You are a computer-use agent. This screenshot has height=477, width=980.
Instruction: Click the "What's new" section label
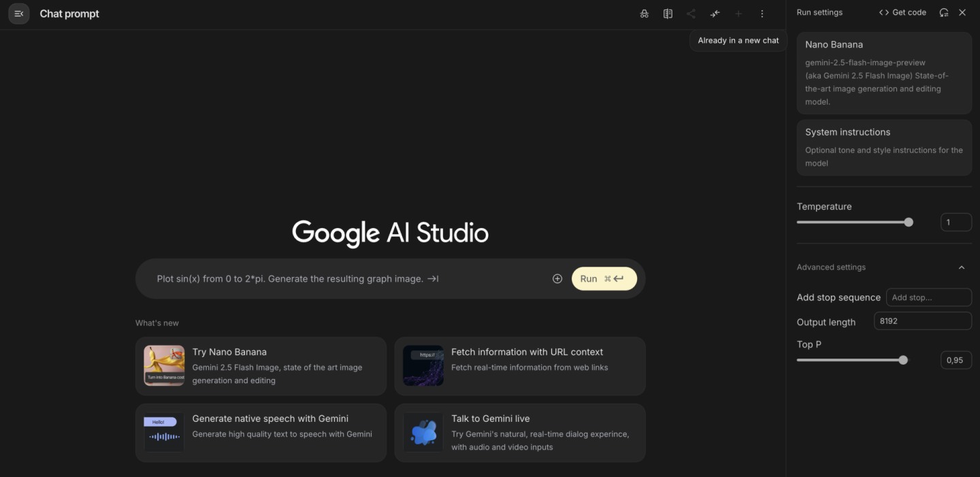[x=157, y=323]
